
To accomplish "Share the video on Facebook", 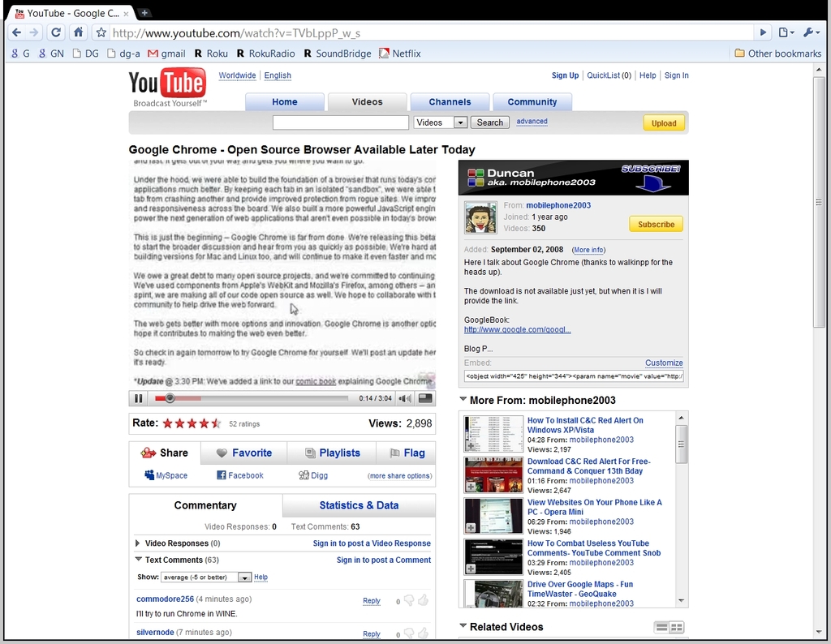I will (240, 475).
